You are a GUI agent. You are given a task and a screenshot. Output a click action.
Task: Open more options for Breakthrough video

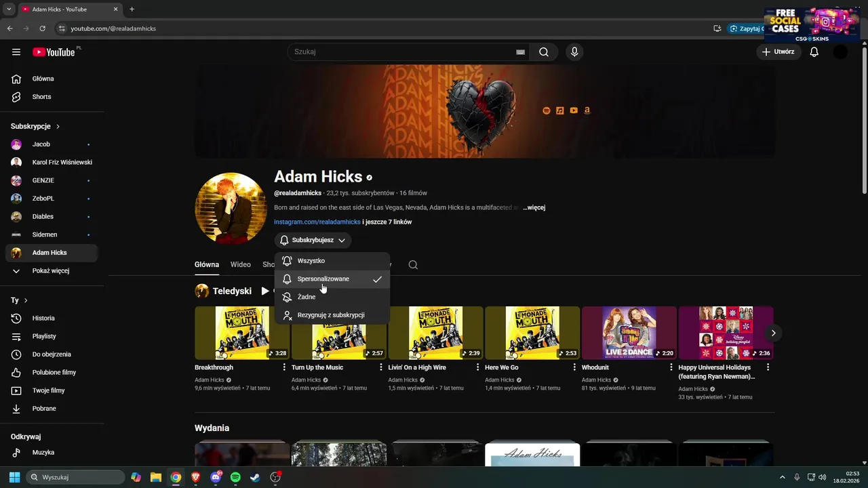(x=284, y=367)
